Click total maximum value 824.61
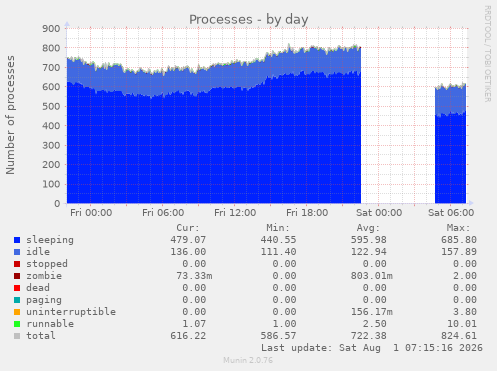 coord(459,336)
